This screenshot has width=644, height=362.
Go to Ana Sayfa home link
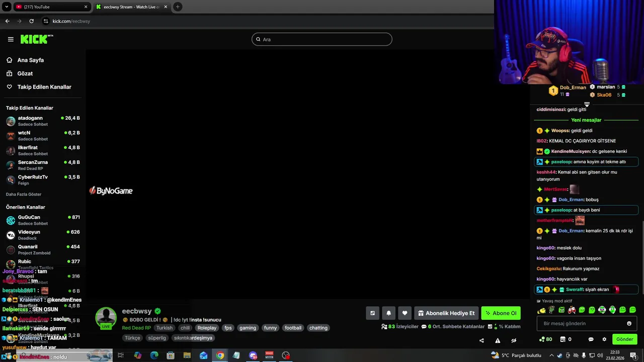[25, 60]
